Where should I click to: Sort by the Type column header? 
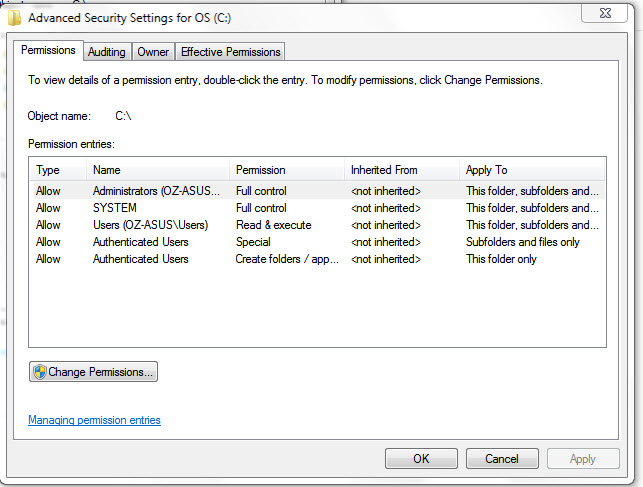58,170
